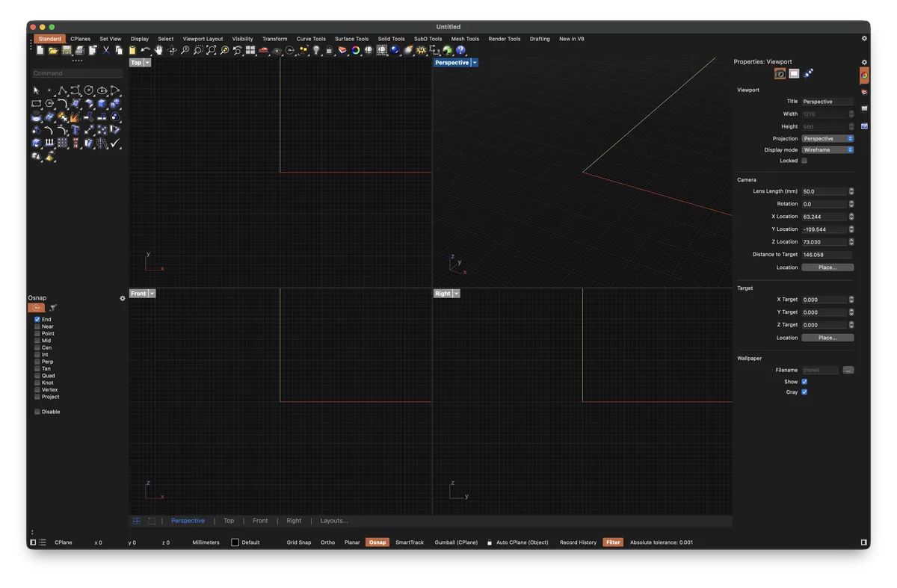Open a file with the folder icon
Image resolution: width=897 pixels, height=588 pixels.
point(53,51)
